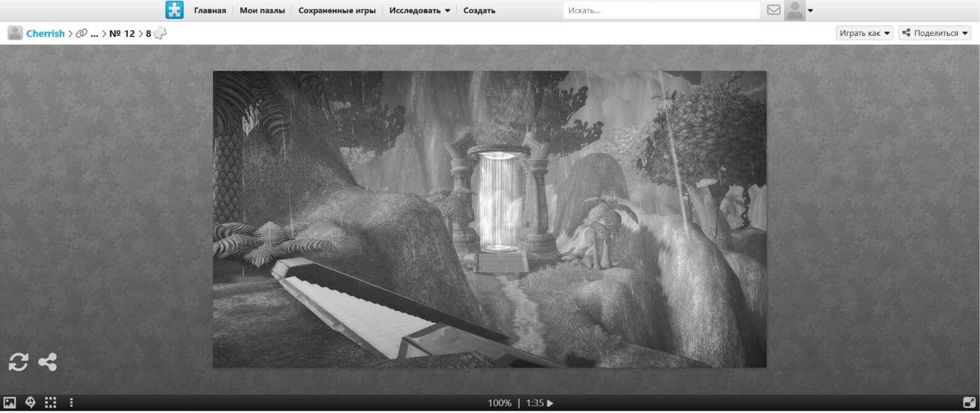This screenshot has width=980, height=413.
Task: Show the puzzle image preview
Action: pos(9,402)
